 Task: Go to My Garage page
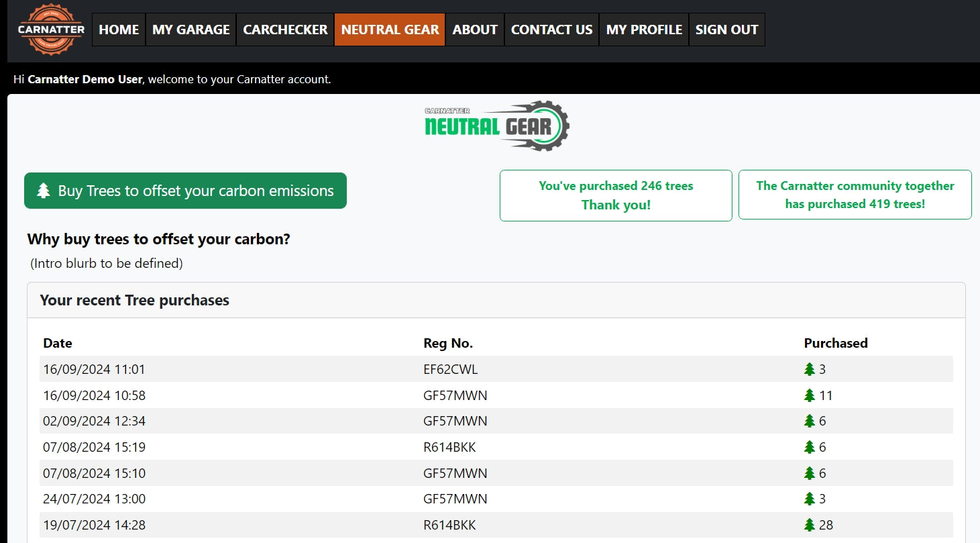190,30
